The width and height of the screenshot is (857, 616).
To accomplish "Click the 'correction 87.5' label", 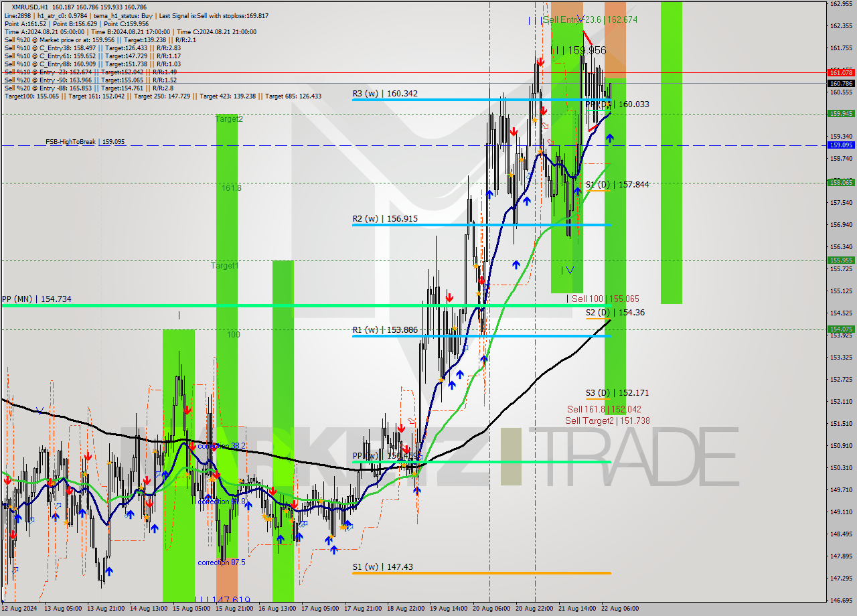I will pyautogui.click(x=221, y=562).
